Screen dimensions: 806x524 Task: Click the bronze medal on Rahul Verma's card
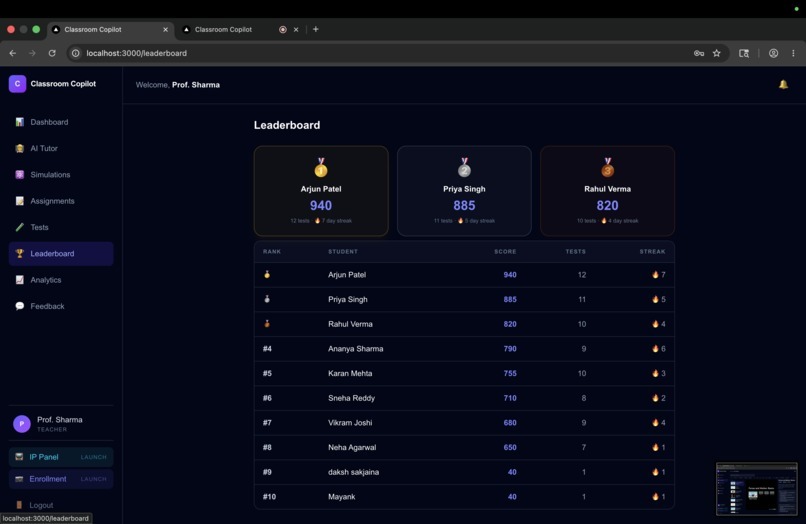click(x=608, y=167)
